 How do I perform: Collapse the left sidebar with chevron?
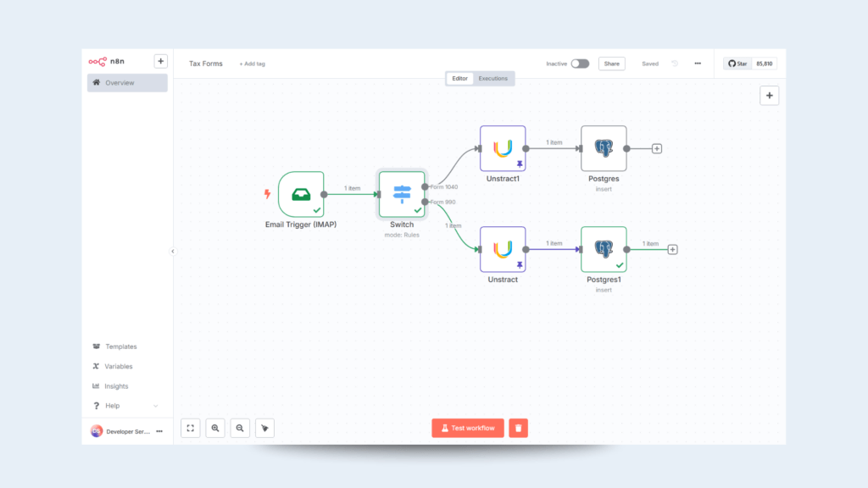pos(173,251)
